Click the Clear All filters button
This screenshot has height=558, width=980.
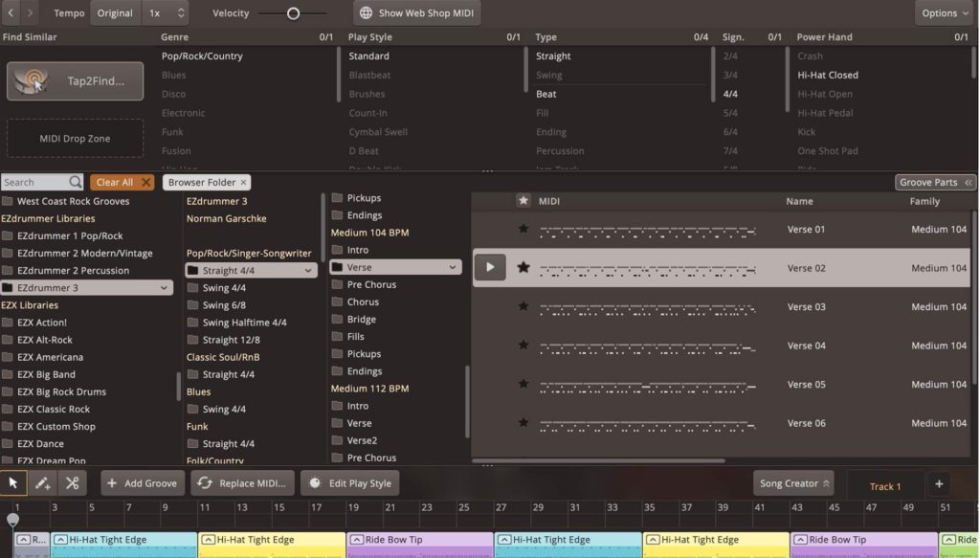click(122, 182)
